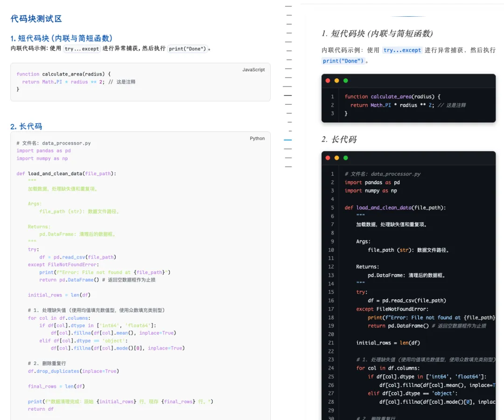
Task: Open the JavaScript language label in editor
Action: pos(253,69)
